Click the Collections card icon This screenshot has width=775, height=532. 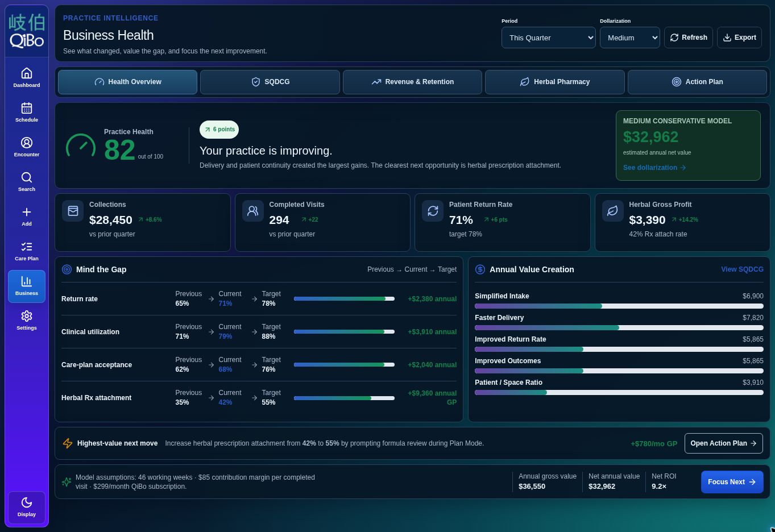(x=73, y=211)
